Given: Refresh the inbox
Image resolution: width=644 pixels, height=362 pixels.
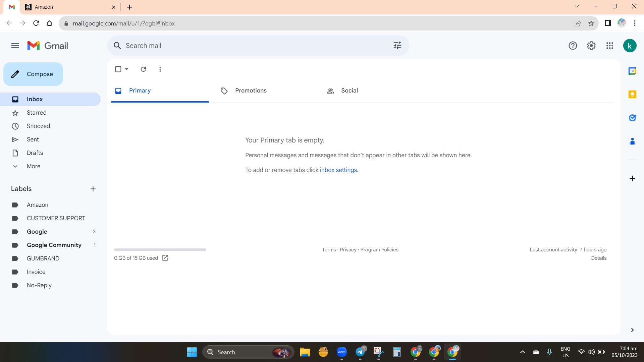Looking at the screenshot, I should point(143,69).
